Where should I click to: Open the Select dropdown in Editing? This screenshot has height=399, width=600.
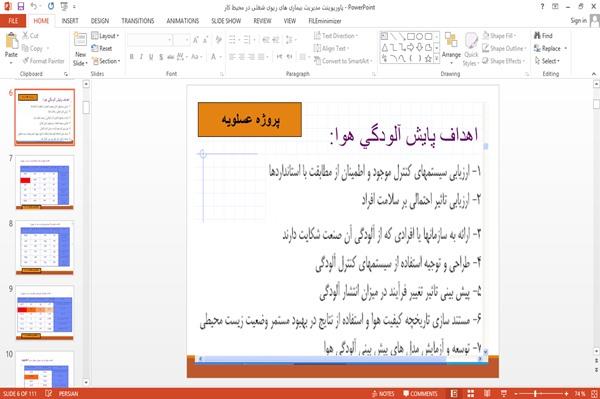(547, 61)
